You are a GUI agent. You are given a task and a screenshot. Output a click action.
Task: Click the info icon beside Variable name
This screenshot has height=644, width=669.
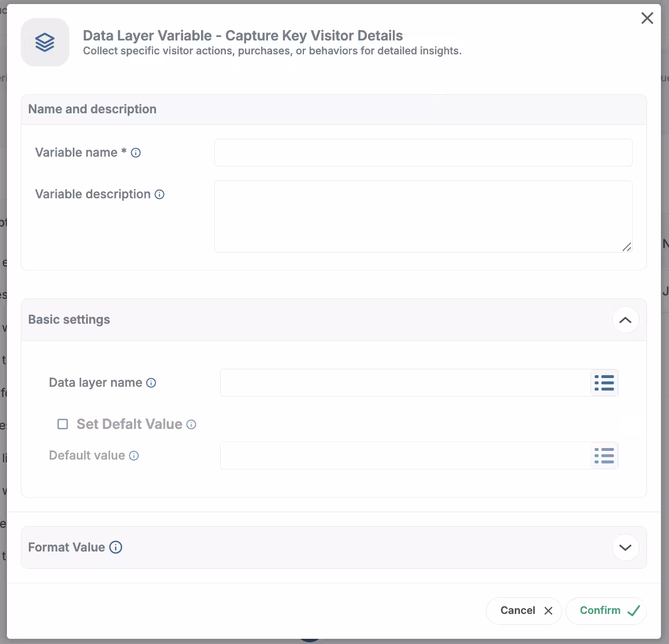pyautogui.click(x=135, y=153)
